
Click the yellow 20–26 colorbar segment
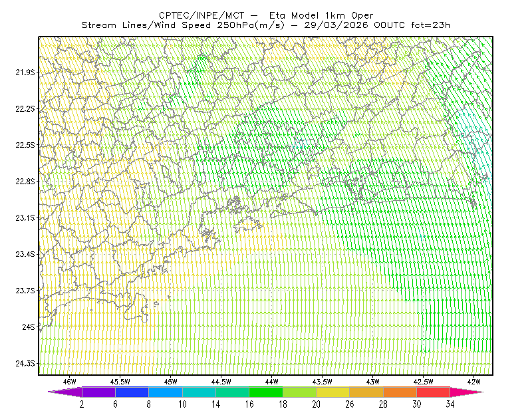tap(333, 392)
